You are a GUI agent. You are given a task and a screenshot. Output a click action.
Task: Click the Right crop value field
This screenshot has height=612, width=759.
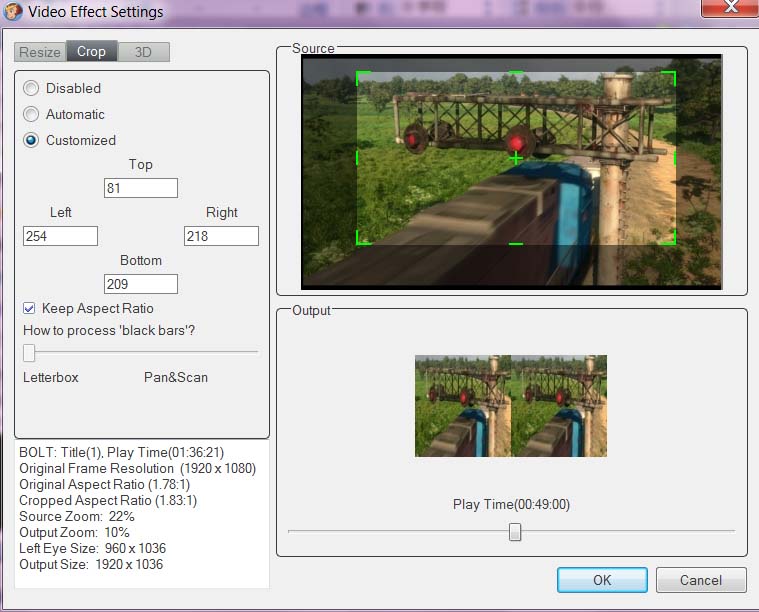tap(221, 236)
